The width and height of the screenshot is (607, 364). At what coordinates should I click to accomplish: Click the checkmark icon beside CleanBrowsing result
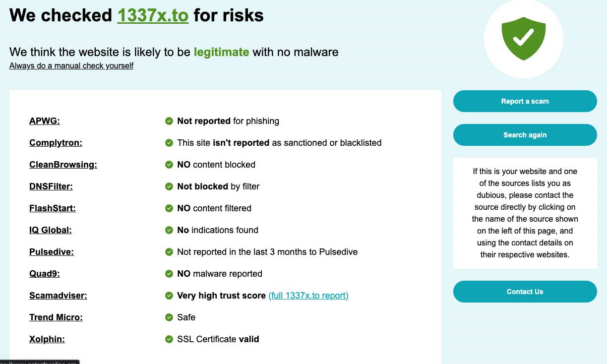tap(169, 165)
